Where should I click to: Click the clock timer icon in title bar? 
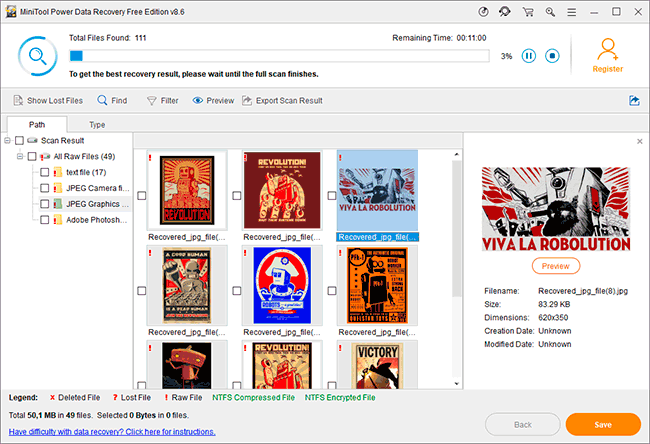[x=483, y=12]
